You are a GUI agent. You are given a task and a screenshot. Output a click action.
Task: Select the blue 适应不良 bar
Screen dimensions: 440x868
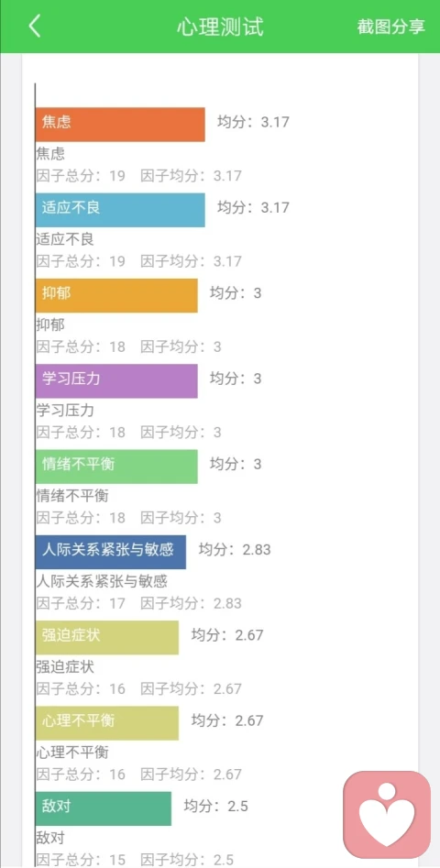coord(120,210)
